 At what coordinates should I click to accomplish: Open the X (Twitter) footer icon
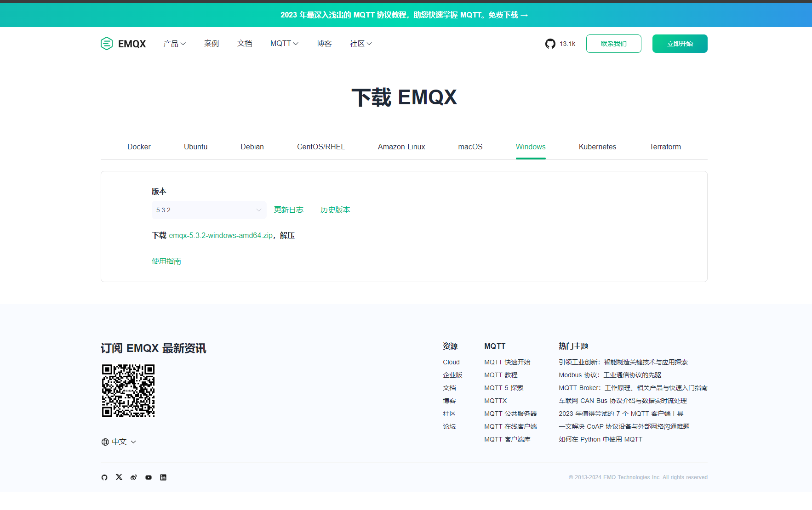point(119,477)
